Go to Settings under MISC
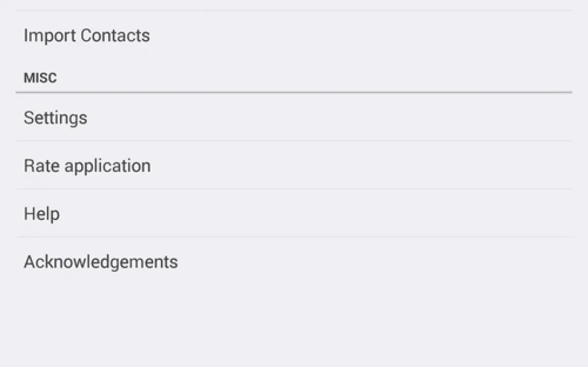 (293, 118)
